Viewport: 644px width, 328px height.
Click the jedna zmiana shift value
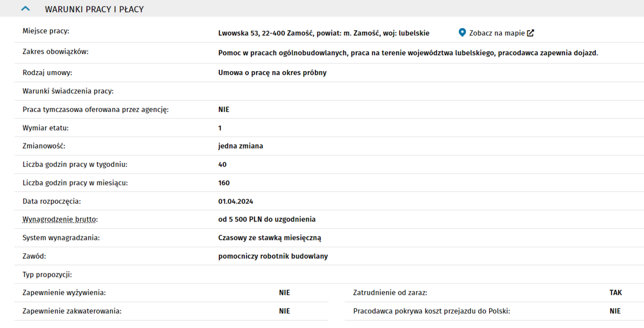[x=240, y=146]
